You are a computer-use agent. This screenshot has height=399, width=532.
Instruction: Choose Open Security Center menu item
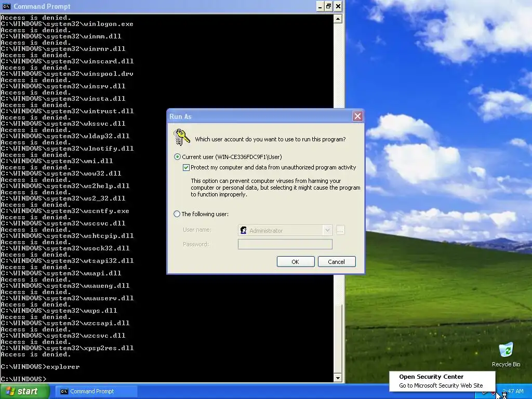[x=431, y=377]
